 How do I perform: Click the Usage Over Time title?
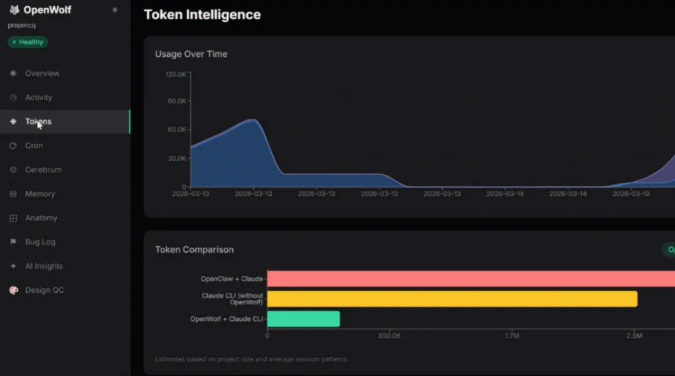[x=191, y=54]
